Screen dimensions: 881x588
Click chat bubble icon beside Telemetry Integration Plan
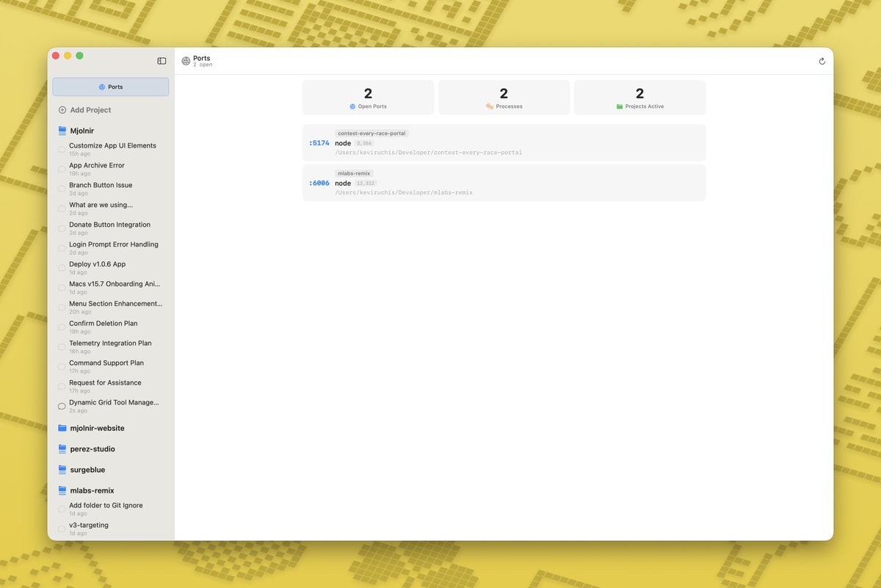click(62, 348)
